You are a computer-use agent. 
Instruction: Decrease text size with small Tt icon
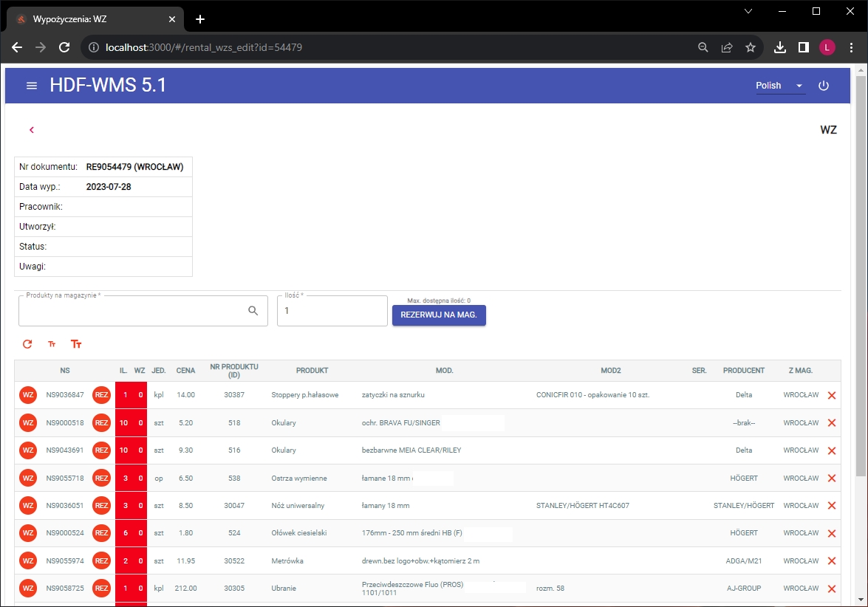point(52,344)
